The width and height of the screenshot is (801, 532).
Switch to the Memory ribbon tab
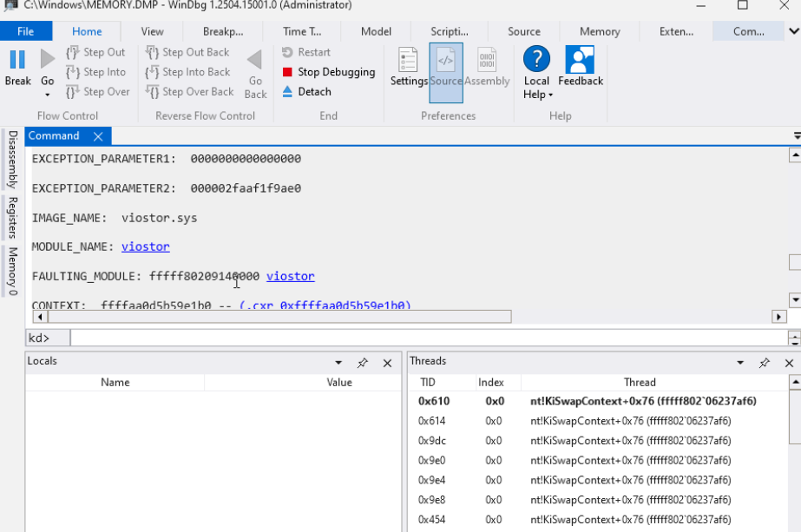(x=600, y=31)
